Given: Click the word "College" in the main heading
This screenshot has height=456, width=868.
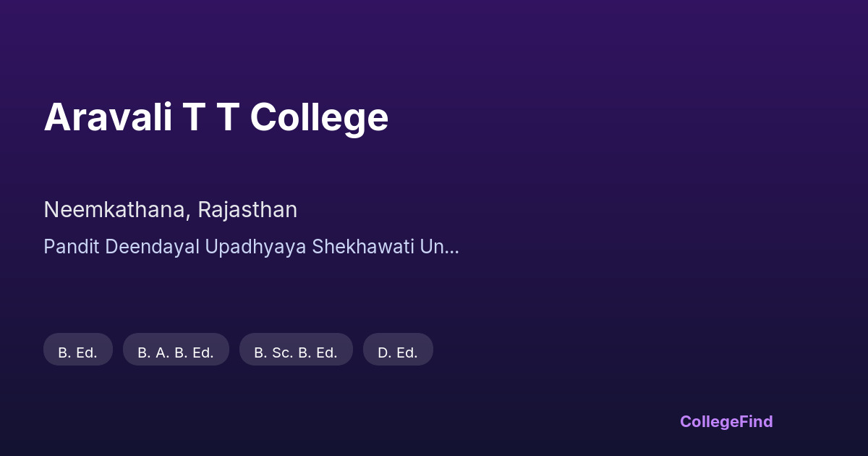Looking at the screenshot, I should coord(319,117).
